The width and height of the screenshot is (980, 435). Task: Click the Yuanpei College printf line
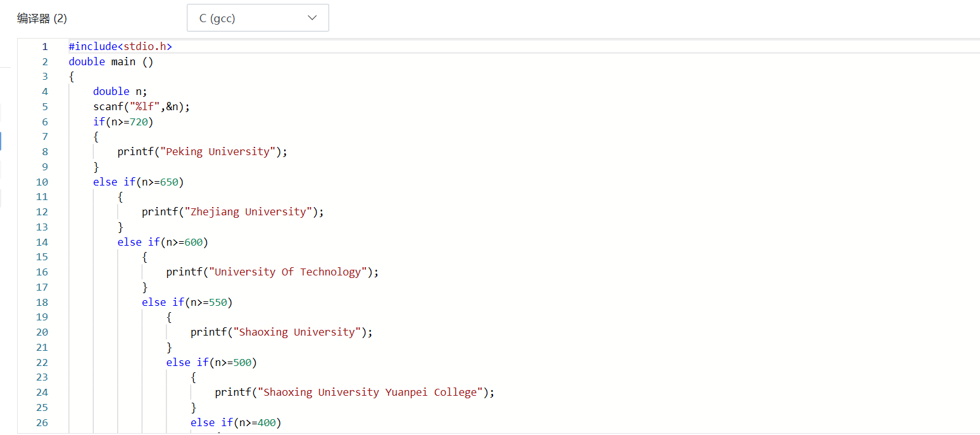point(355,392)
